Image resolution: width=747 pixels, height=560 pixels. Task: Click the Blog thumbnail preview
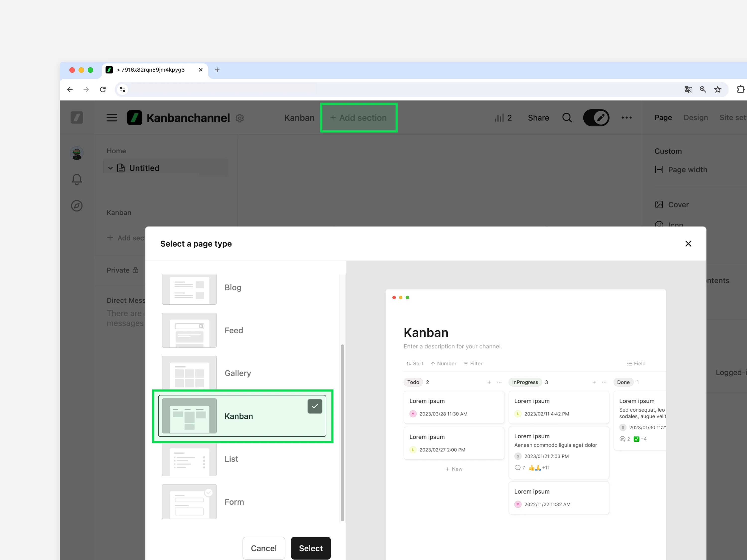189,289
